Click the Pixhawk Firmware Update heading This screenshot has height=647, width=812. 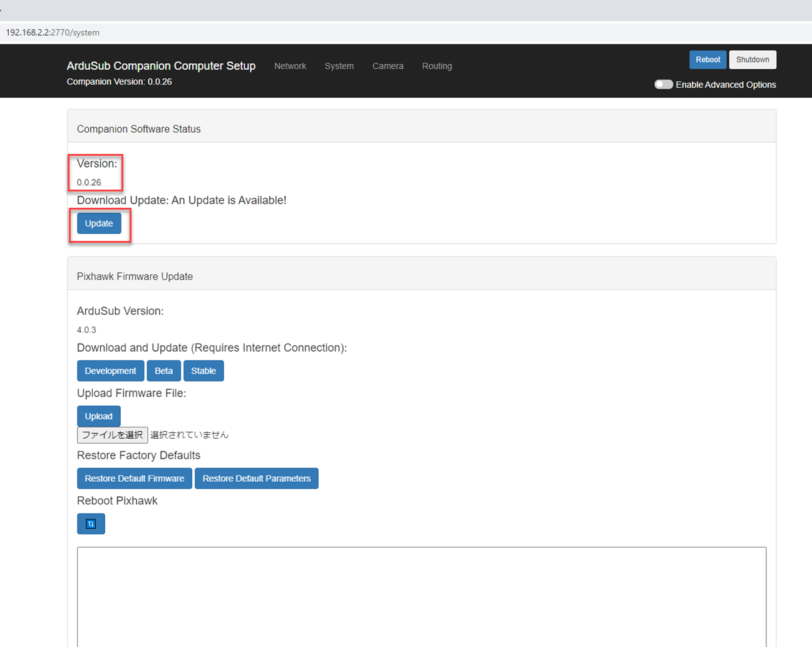click(x=135, y=277)
